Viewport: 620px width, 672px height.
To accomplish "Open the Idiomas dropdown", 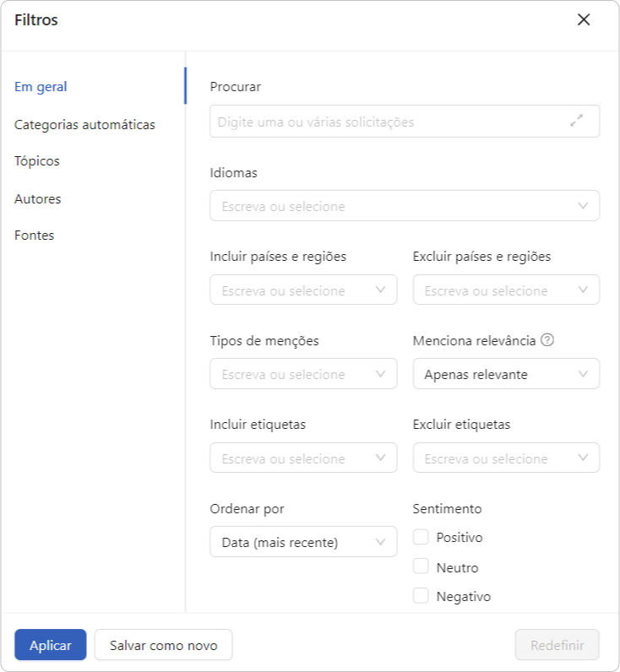I will (x=405, y=206).
